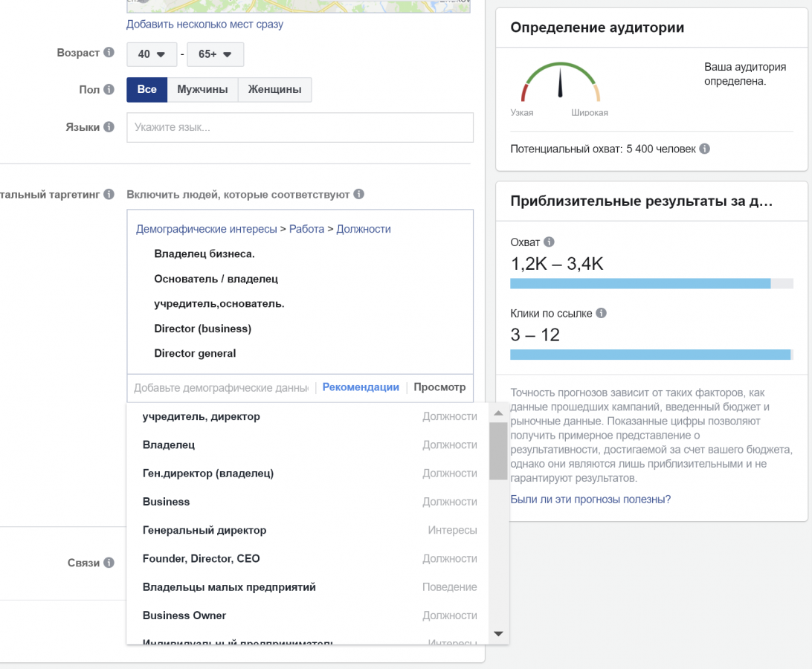Click 'Добавить несколько мест сразу' link
This screenshot has width=812, height=669.
click(x=204, y=25)
